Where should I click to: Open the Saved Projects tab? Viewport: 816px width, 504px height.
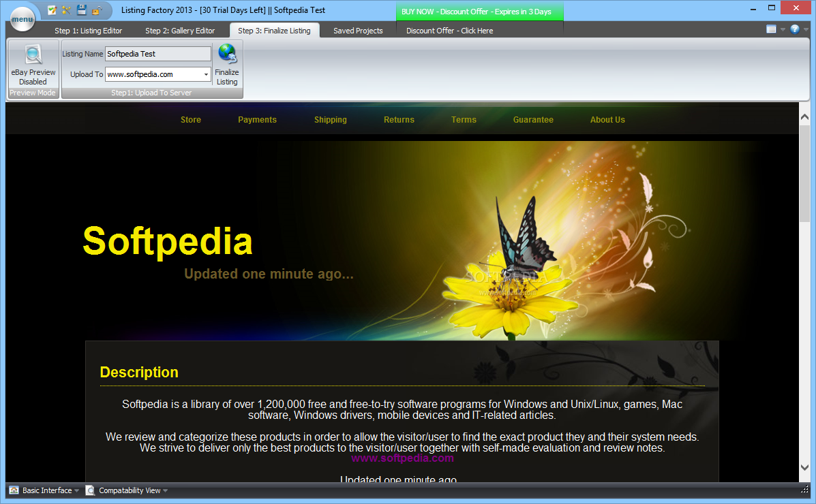358,31
